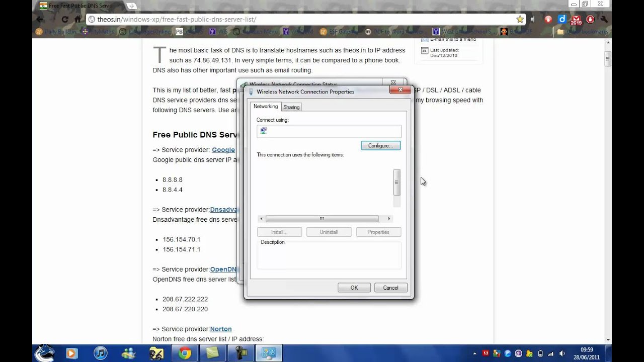Image resolution: width=644 pixels, height=362 pixels.
Task: Open the Windows Start menu orb
Action: pyautogui.click(x=44, y=353)
